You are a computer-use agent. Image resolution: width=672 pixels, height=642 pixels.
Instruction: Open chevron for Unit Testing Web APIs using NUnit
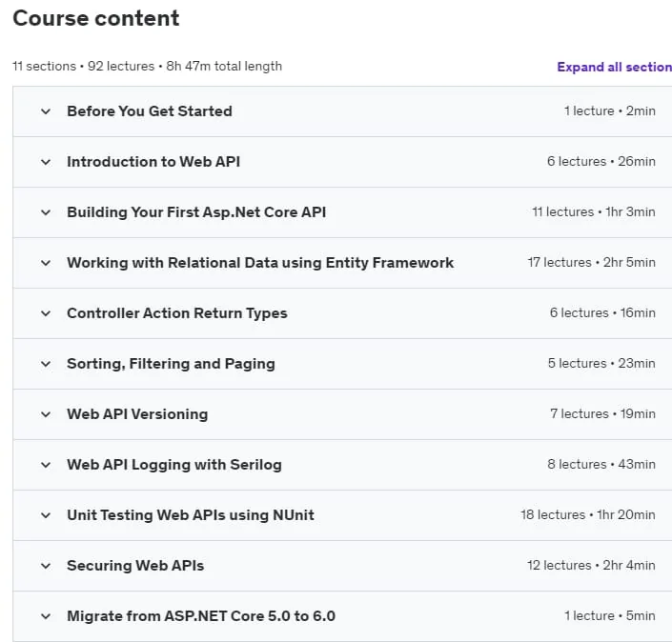[46, 515]
